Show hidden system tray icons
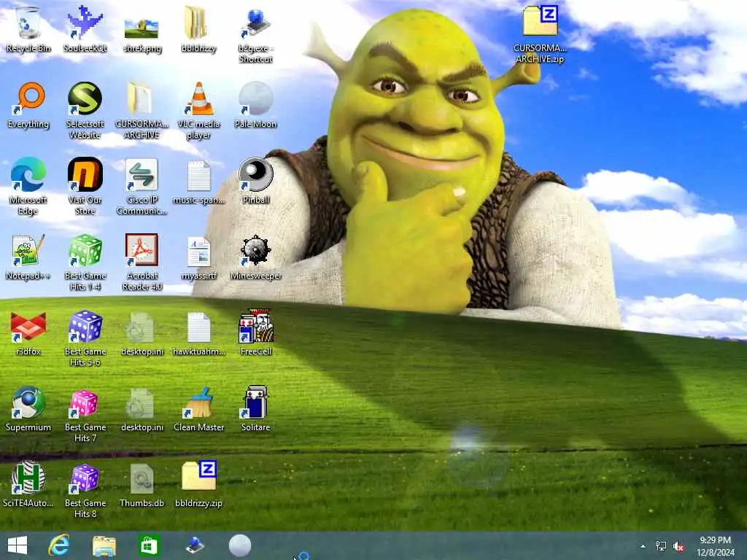This screenshot has width=747, height=560. click(x=643, y=546)
